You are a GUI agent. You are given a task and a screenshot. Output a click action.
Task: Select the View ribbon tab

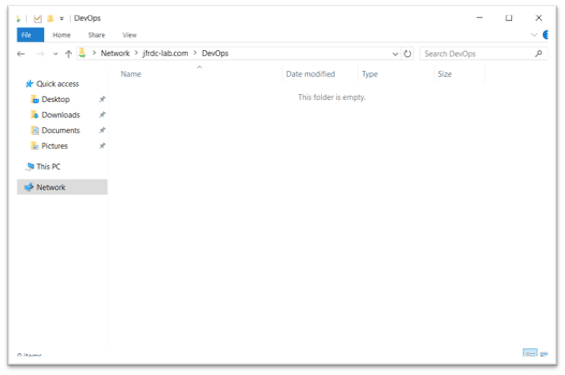[129, 35]
